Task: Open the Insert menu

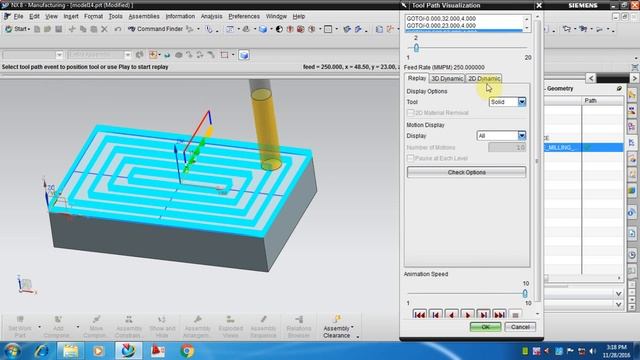Action: [x=71, y=16]
